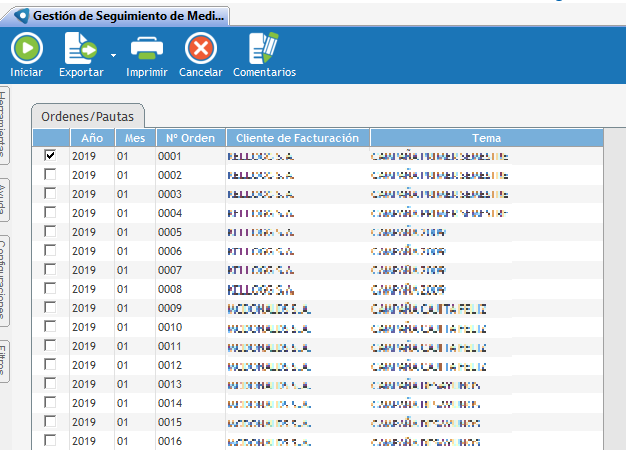The width and height of the screenshot is (629, 450).
Task: Select the Ordenes/Pautas tab
Action: (88, 115)
